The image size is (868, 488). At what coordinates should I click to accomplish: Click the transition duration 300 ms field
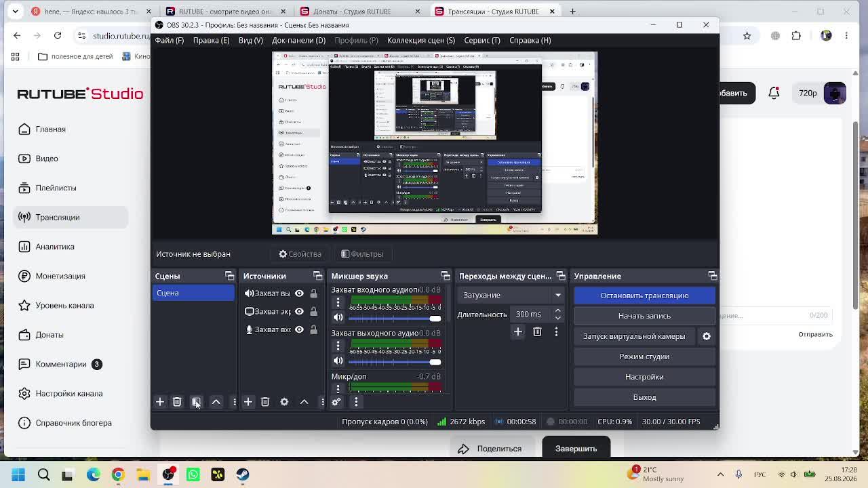click(532, 314)
